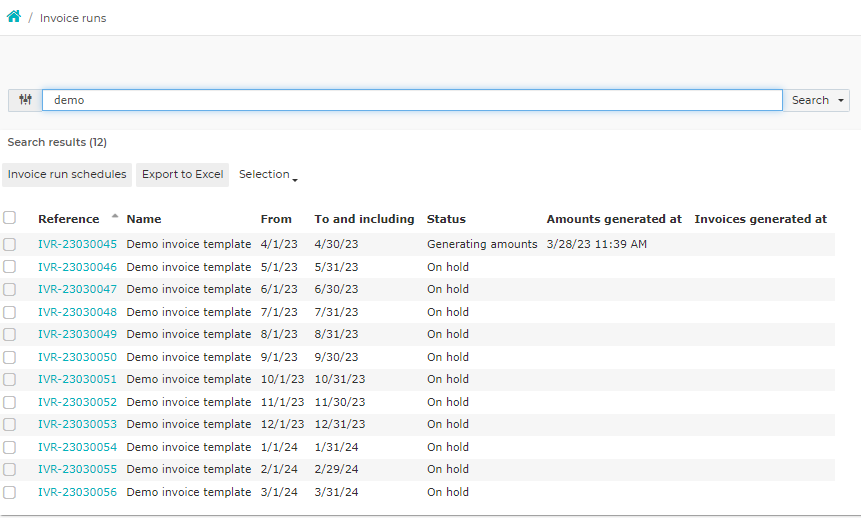The image size is (861, 518).
Task: Open the Search button dropdown arrow
Action: (841, 101)
